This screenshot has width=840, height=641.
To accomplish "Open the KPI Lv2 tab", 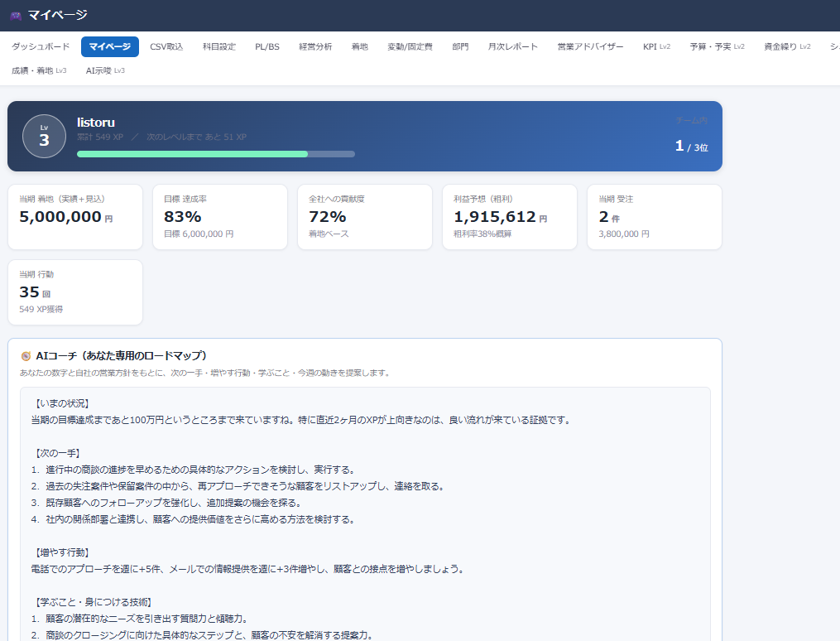I will tap(657, 46).
